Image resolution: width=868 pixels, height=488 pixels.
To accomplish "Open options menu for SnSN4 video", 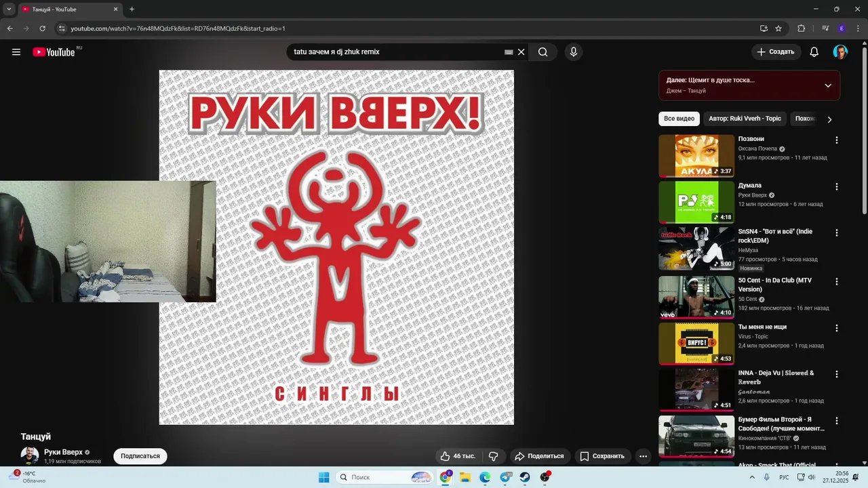I will (836, 232).
